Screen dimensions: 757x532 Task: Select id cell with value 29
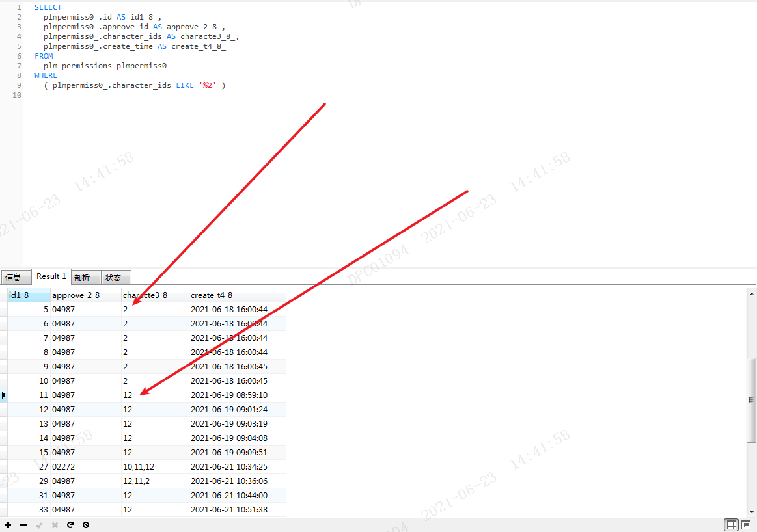pyautogui.click(x=29, y=481)
